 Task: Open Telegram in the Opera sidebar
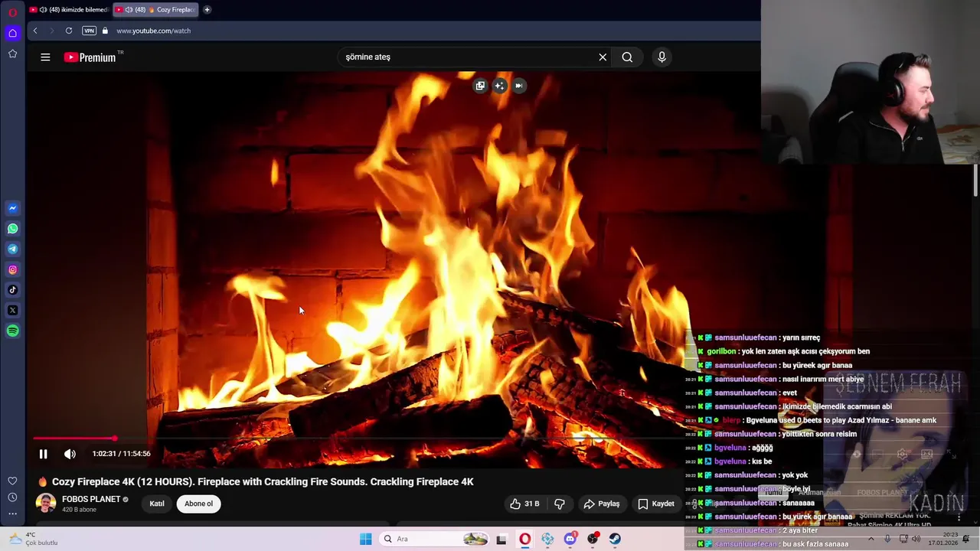(12, 249)
